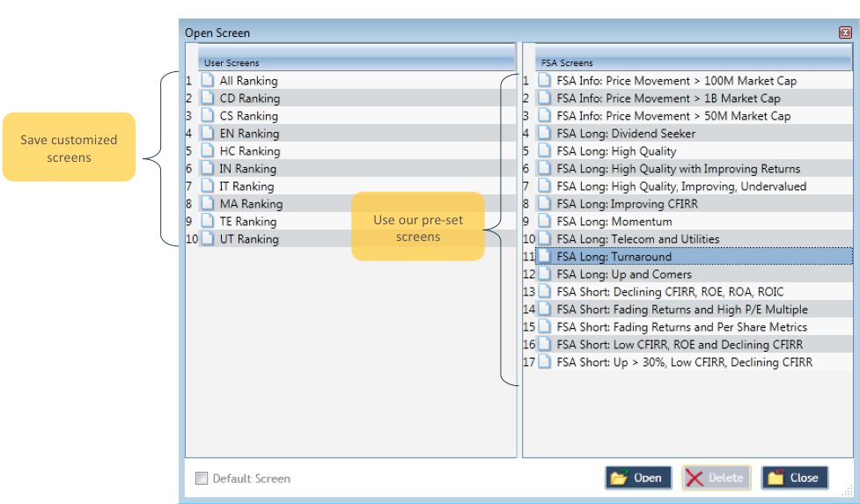Select FSA Long: High Quality, Improving, Undervalued
The height and width of the screenshot is (504, 860).
(x=681, y=186)
